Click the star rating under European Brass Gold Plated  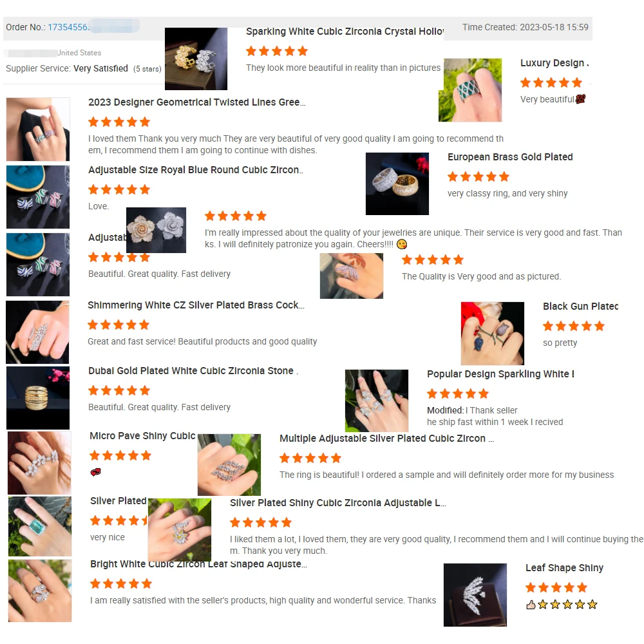click(478, 177)
